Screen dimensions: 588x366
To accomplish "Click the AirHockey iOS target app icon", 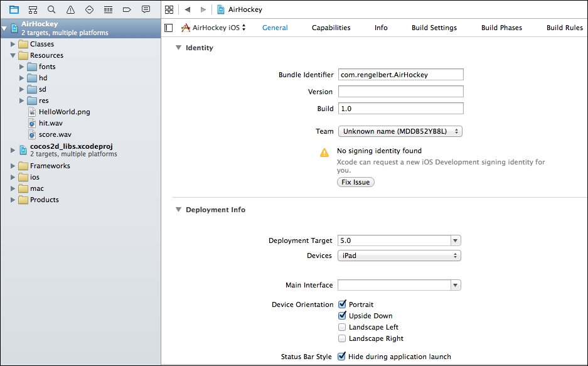I will pyautogui.click(x=185, y=28).
